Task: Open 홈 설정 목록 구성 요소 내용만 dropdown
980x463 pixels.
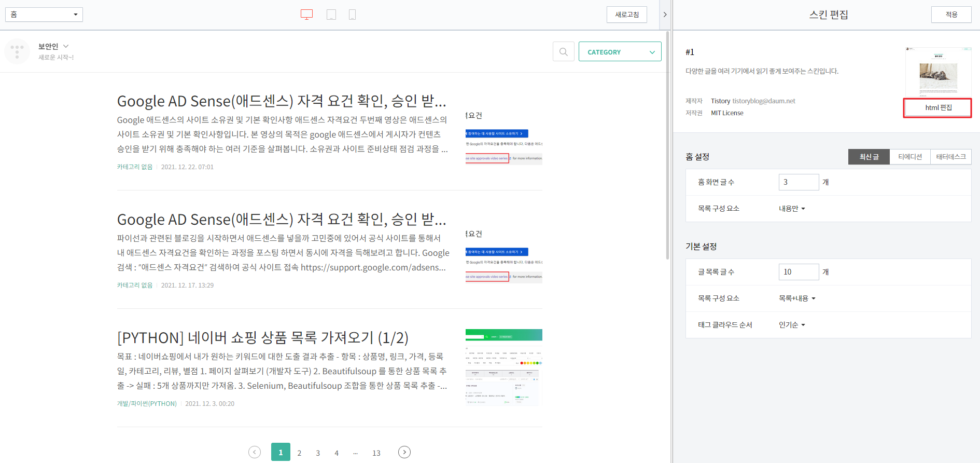Action: (792, 209)
